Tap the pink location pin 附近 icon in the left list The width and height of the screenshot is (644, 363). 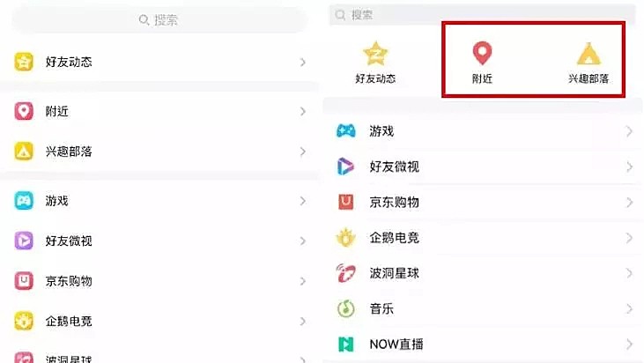click(x=24, y=111)
